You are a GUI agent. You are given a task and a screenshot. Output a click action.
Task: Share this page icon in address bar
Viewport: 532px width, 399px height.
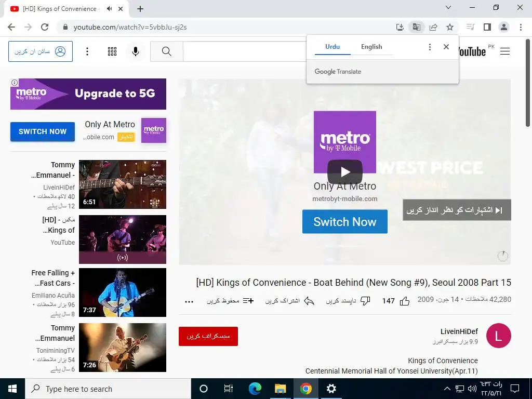pos(433,27)
